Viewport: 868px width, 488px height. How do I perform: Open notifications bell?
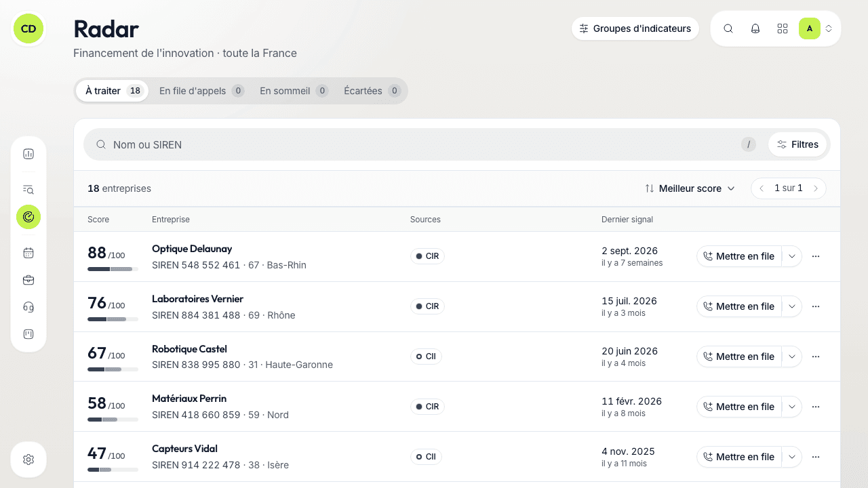[755, 28]
